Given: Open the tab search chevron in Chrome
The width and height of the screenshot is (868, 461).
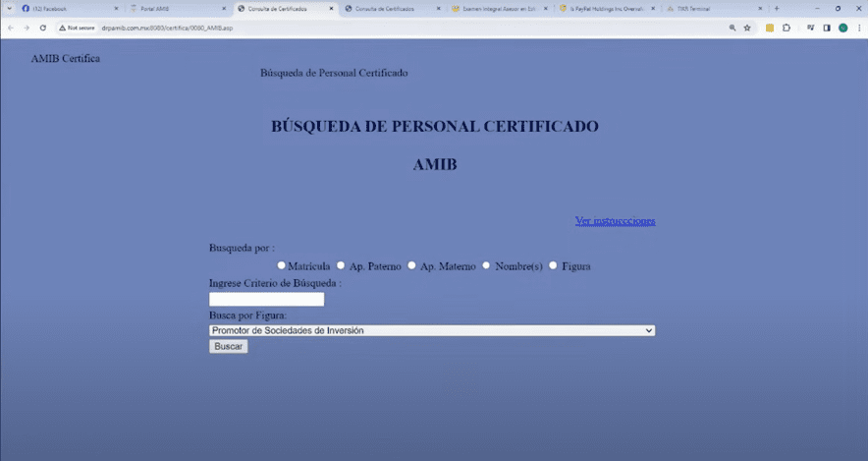Looking at the screenshot, I should 8,8.
